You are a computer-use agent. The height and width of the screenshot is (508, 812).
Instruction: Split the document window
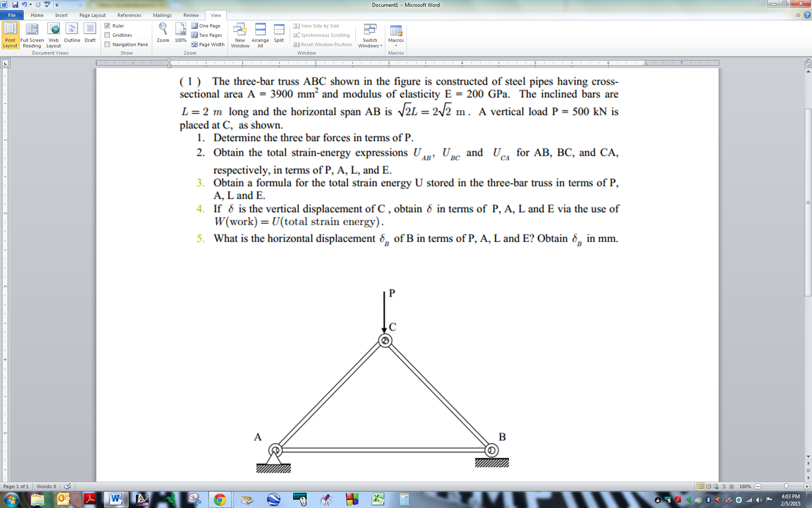click(279, 35)
